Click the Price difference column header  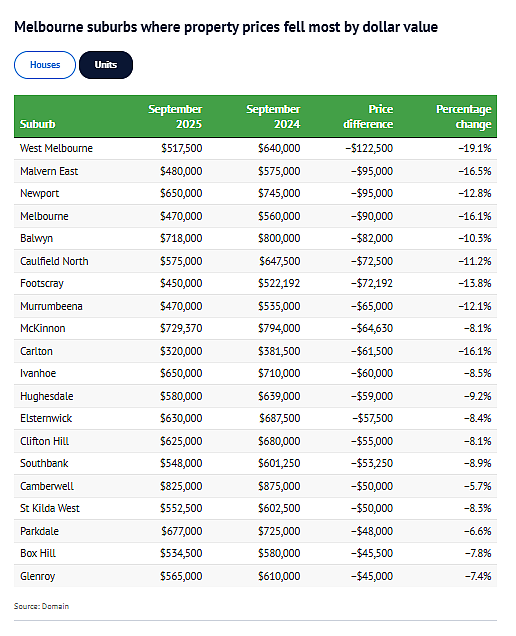(x=368, y=116)
